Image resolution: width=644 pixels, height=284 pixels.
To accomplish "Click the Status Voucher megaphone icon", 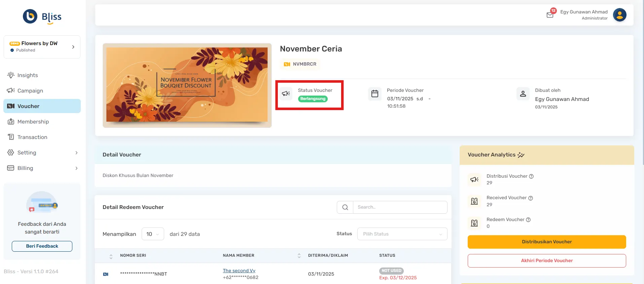I will [x=286, y=94].
